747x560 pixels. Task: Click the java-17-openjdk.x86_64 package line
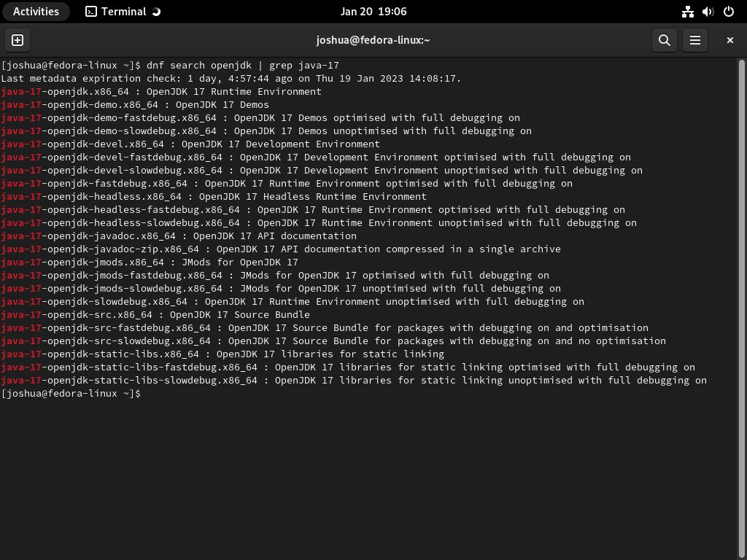point(160,91)
